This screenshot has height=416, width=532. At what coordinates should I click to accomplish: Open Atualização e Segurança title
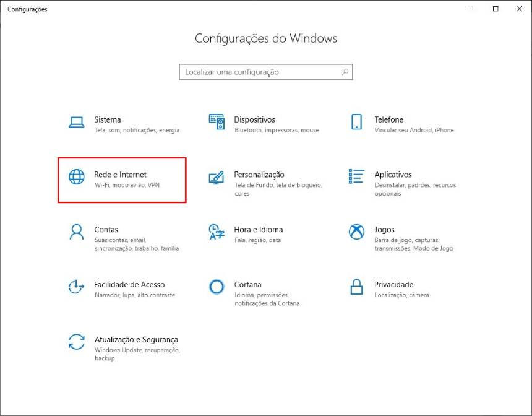(x=136, y=340)
